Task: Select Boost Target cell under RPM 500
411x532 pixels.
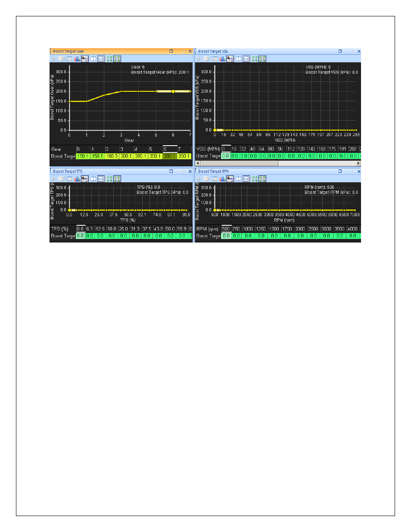Action: pyautogui.click(x=226, y=236)
